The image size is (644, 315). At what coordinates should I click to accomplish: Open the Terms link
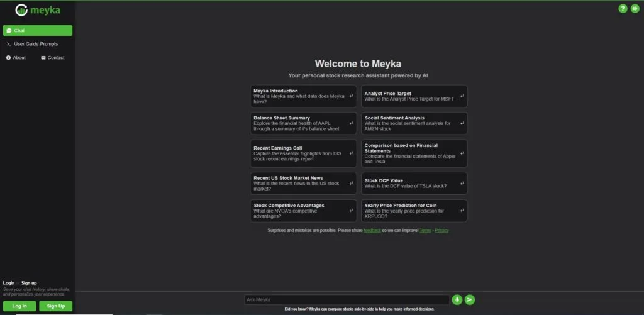pos(425,230)
